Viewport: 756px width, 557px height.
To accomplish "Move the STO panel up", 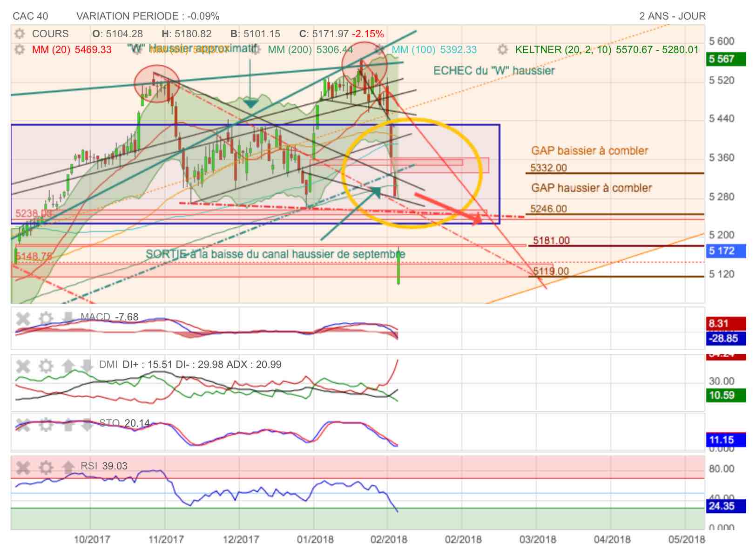I will (68, 424).
